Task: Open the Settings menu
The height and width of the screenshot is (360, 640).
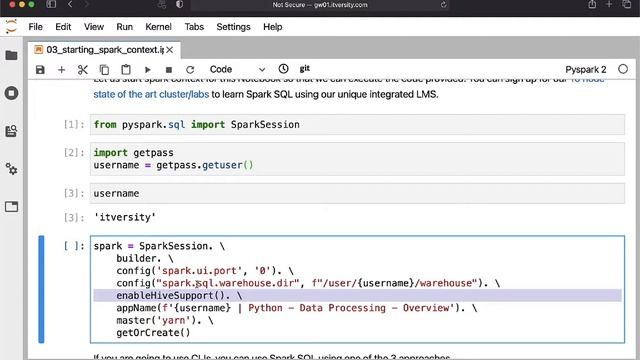Action: coord(233,27)
